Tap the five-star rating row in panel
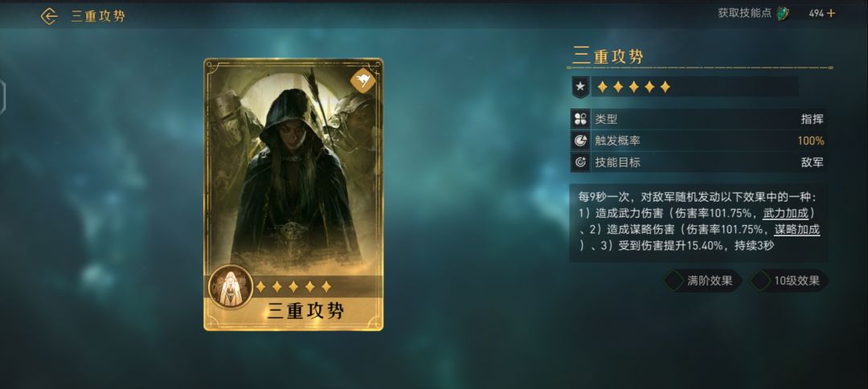The image size is (868, 389). (633, 87)
